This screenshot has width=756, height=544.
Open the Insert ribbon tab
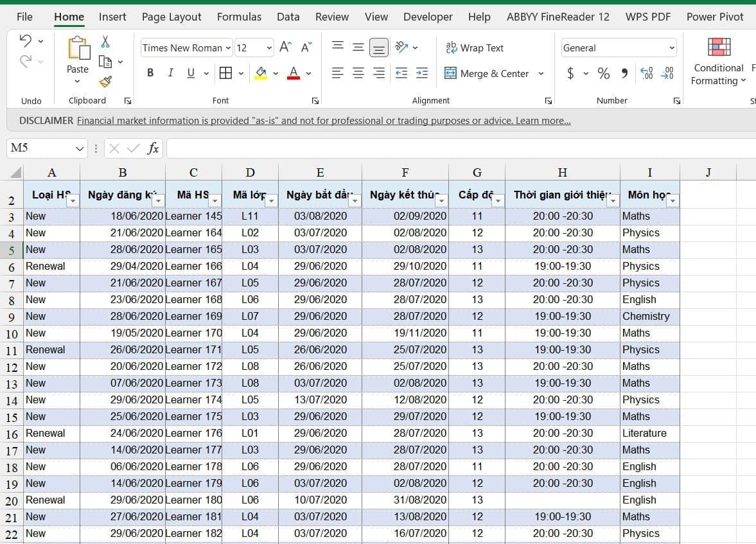(x=112, y=17)
